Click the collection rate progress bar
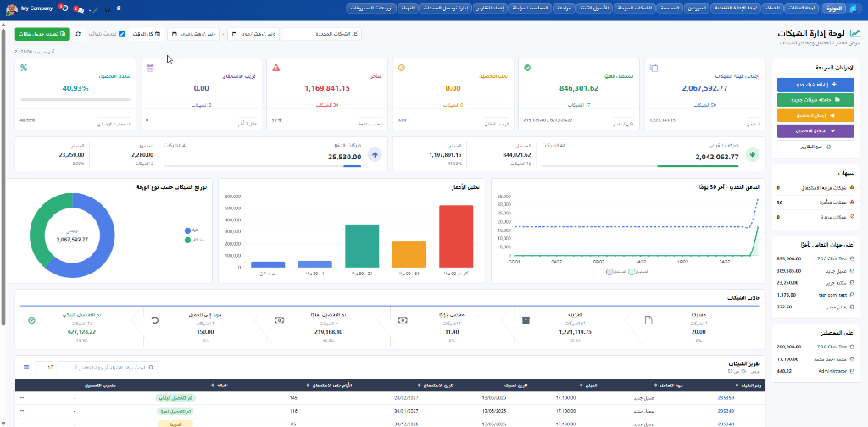The width and height of the screenshot is (868, 427). (75, 100)
